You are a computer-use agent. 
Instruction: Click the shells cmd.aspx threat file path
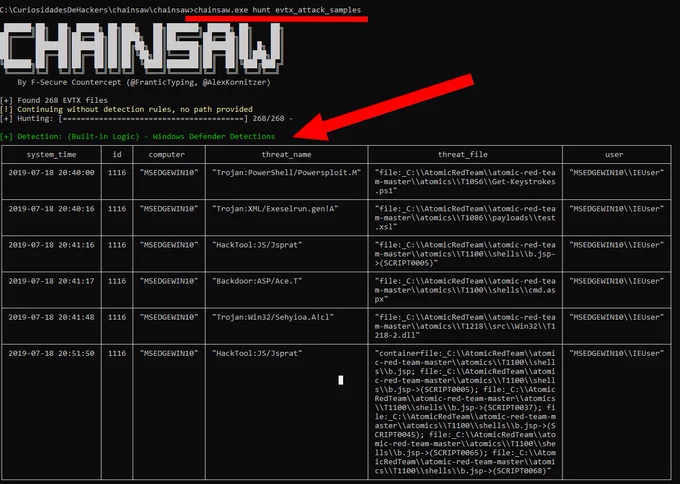(x=465, y=290)
